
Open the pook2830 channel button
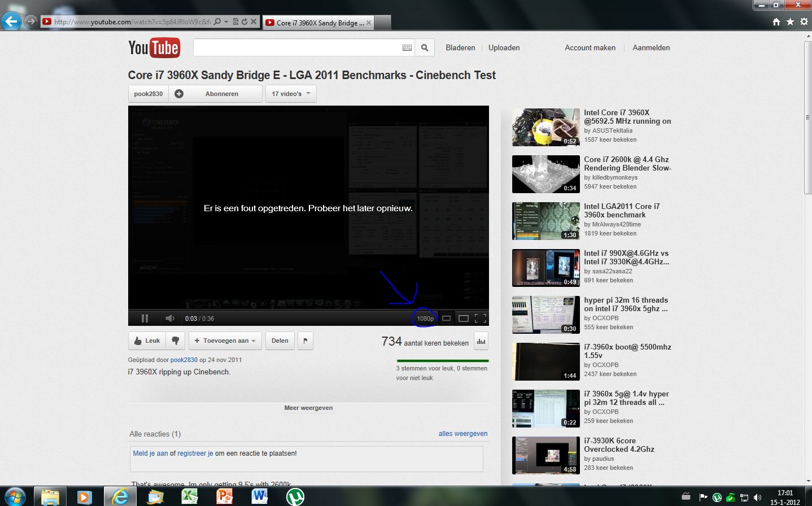(149, 94)
